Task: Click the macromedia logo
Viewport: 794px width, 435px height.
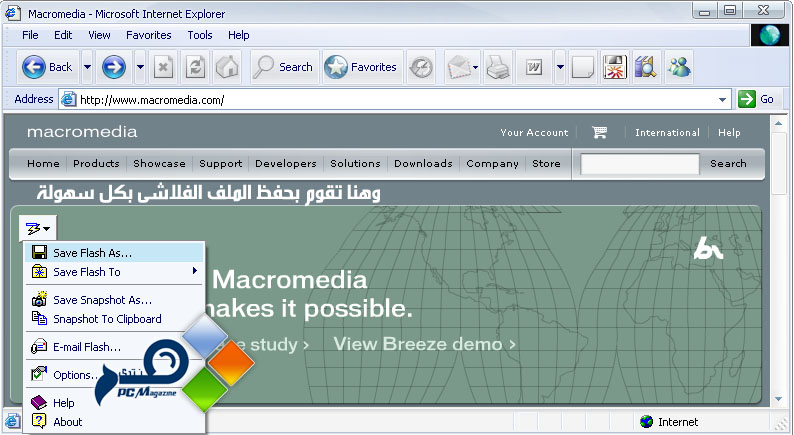Action: [x=82, y=132]
